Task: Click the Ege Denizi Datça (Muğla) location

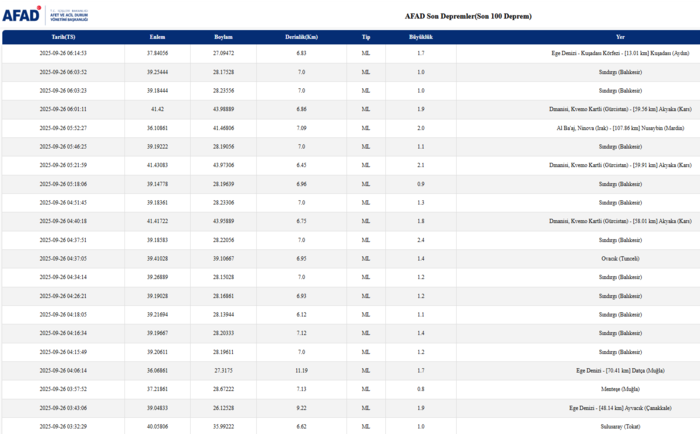Action: [620, 371]
